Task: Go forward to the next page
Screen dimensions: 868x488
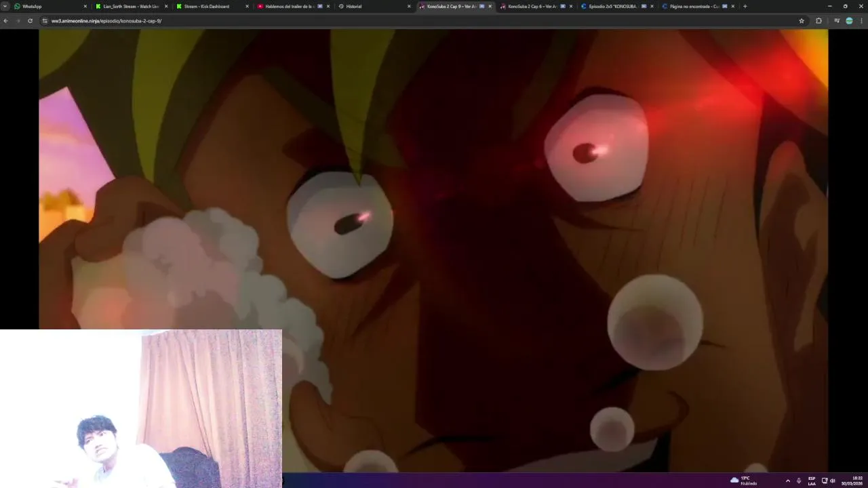Action: tap(18, 21)
